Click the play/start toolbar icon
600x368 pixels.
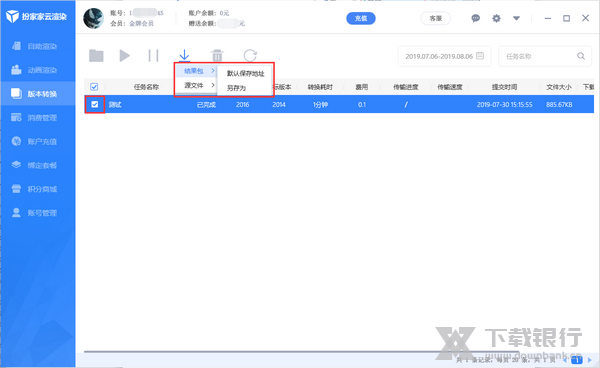pyautogui.click(x=124, y=56)
